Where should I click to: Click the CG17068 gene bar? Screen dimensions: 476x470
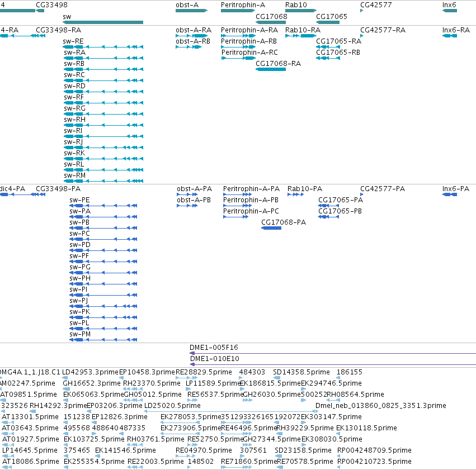(271, 22)
